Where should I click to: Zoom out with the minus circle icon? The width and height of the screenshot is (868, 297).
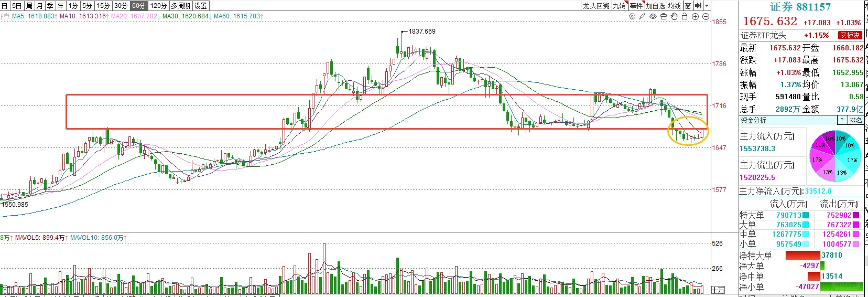tap(706, 16)
